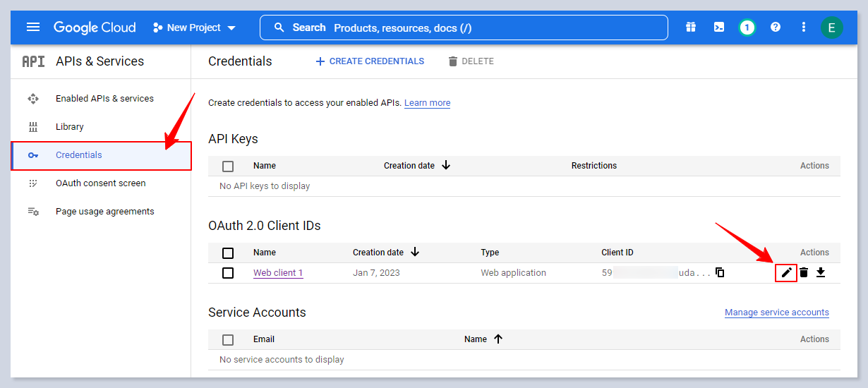
Task: Copy the Client ID with copy icon
Action: pos(720,272)
